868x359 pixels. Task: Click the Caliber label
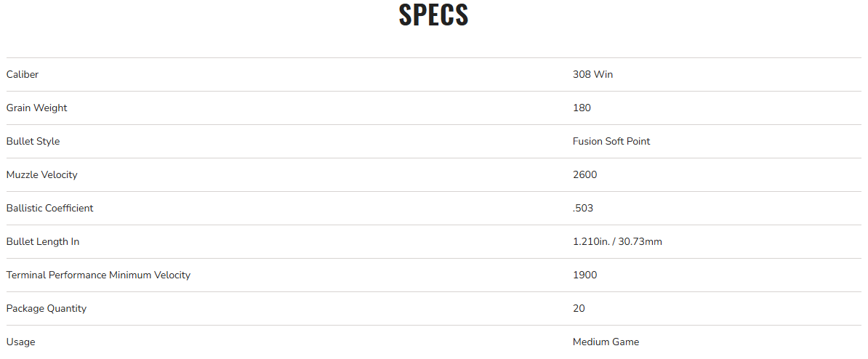click(x=23, y=74)
